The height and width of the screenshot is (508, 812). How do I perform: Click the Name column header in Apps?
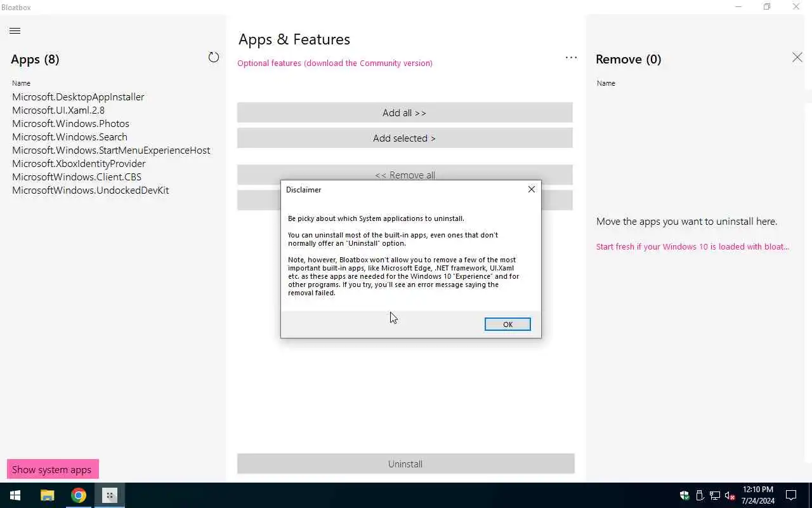[x=21, y=83]
